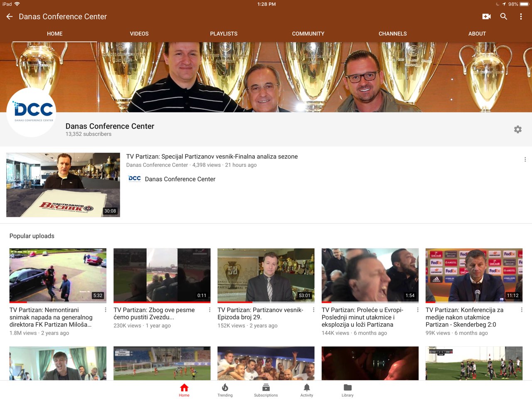The width and height of the screenshot is (532, 399).
Task: Play the 5:32 attack footage thumbnail
Action: click(58, 275)
